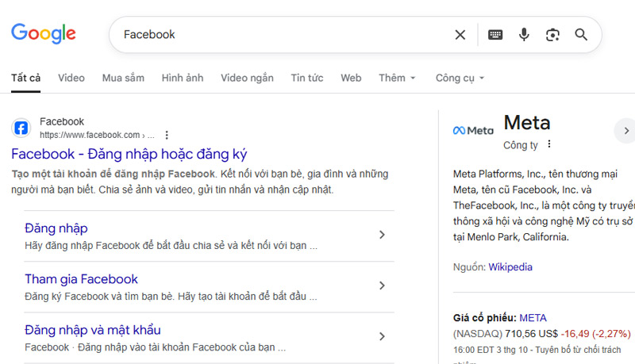This screenshot has height=364, width=635.
Task: Open three-dot menu beside Facebook result URL
Action: coord(167,135)
